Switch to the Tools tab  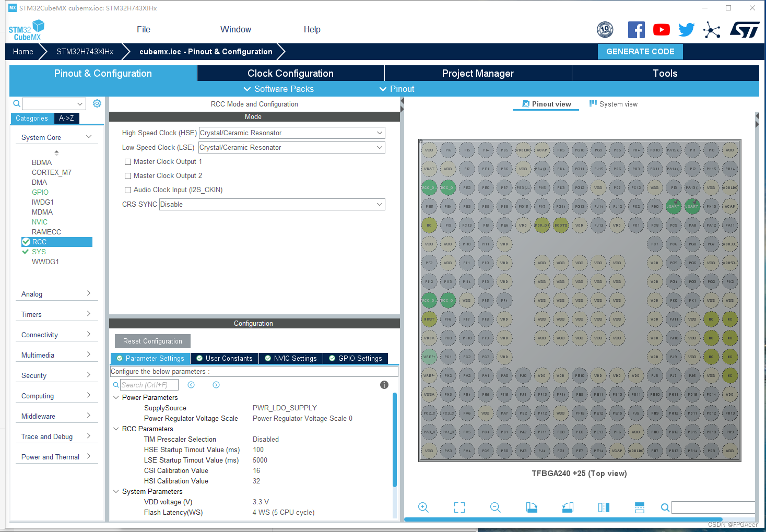tap(665, 74)
